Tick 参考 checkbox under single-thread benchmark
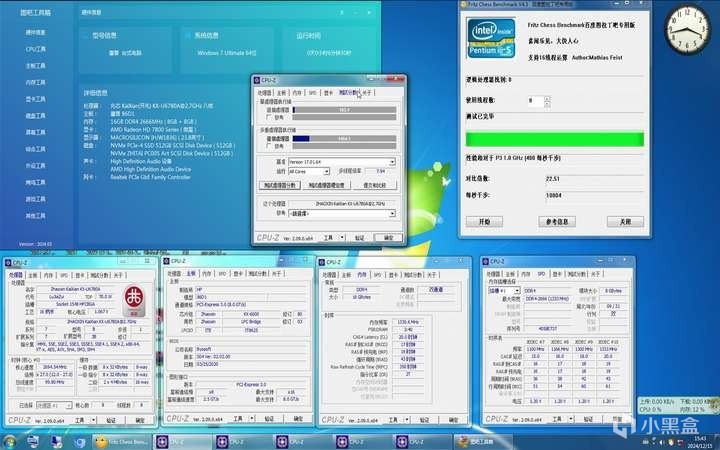This screenshot has width=720, height=450. [269, 118]
